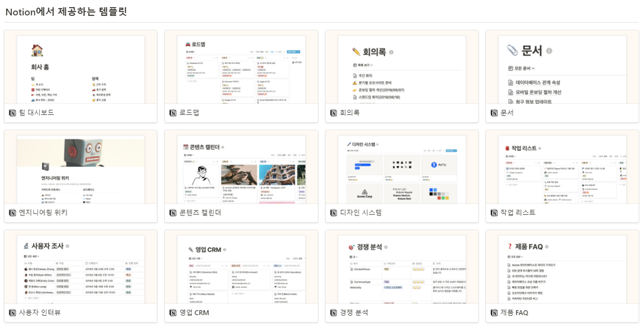This screenshot has width=644, height=329.
Task: Open the 팀 대시보드 template thumbnail
Action: 80,66
